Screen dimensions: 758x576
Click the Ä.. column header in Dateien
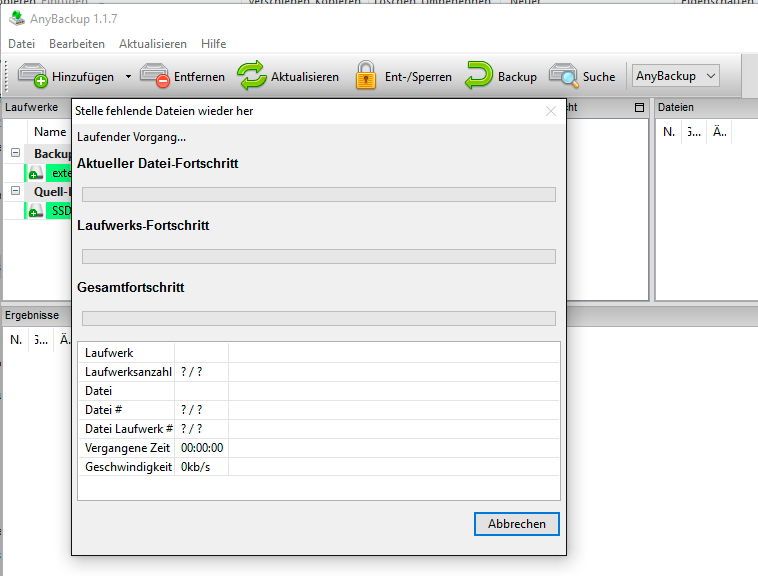[719, 131]
